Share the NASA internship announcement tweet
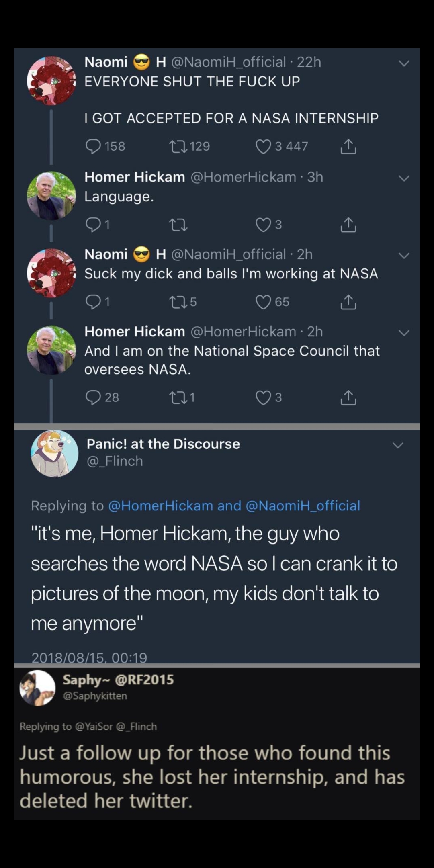This screenshot has width=434, height=868. tap(348, 147)
